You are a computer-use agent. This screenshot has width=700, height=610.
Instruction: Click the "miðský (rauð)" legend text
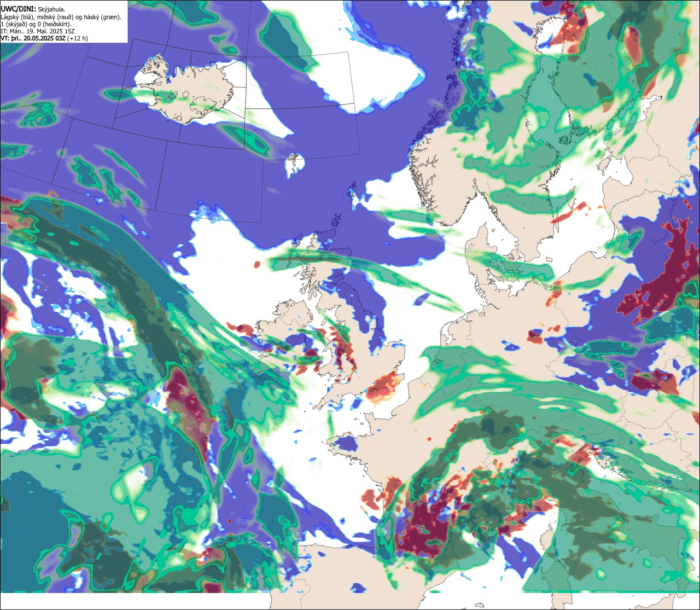coord(55,17)
